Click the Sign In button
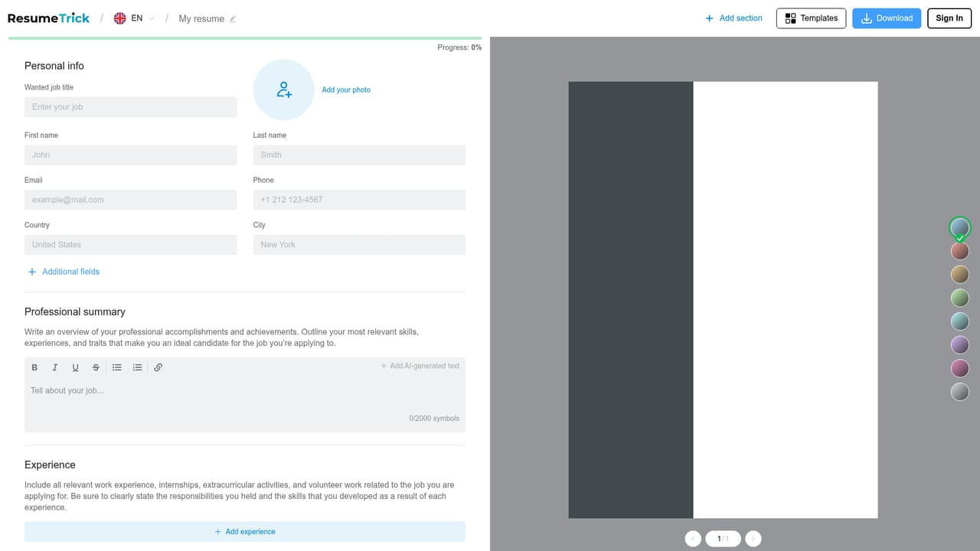The height and width of the screenshot is (551, 980). [x=949, y=18]
